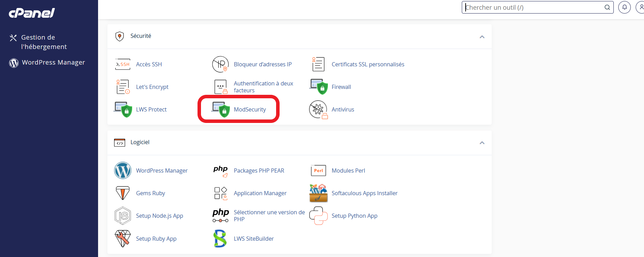The height and width of the screenshot is (257, 644).
Task: Click the Antivirus icon
Action: pos(319,110)
